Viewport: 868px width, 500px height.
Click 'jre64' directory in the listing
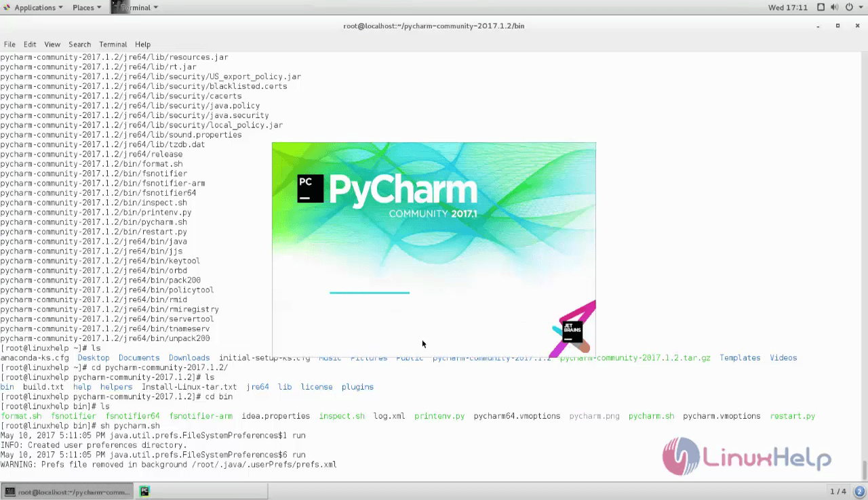click(x=258, y=387)
